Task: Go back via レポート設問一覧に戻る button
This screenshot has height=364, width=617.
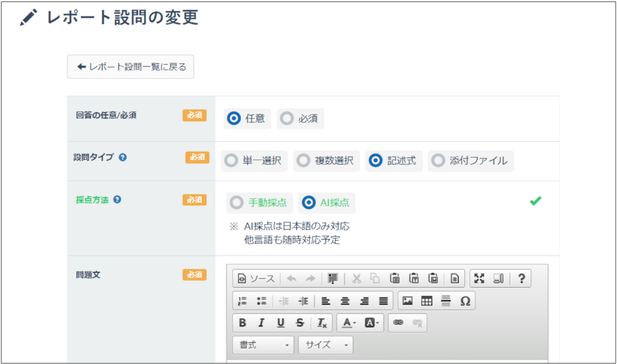Action: pos(131,67)
